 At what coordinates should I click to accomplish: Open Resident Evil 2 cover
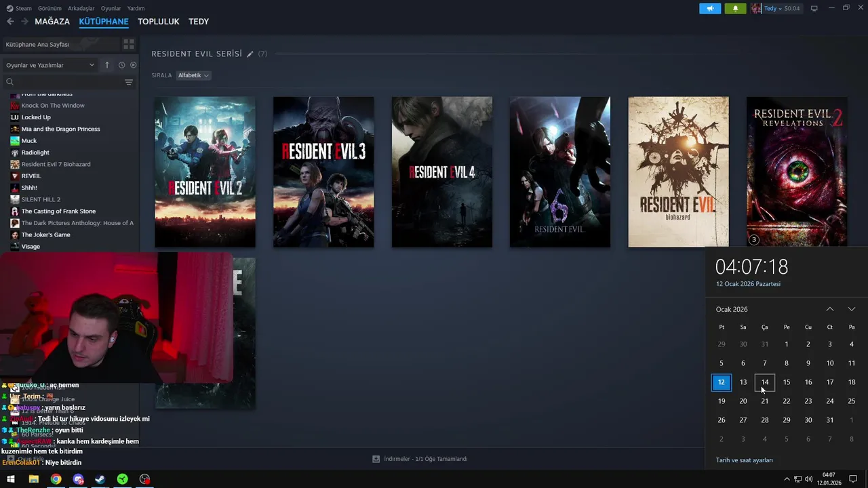(x=205, y=172)
